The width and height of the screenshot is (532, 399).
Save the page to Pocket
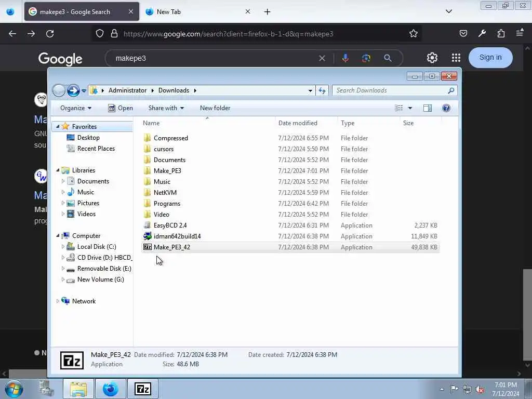pyautogui.click(x=463, y=34)
